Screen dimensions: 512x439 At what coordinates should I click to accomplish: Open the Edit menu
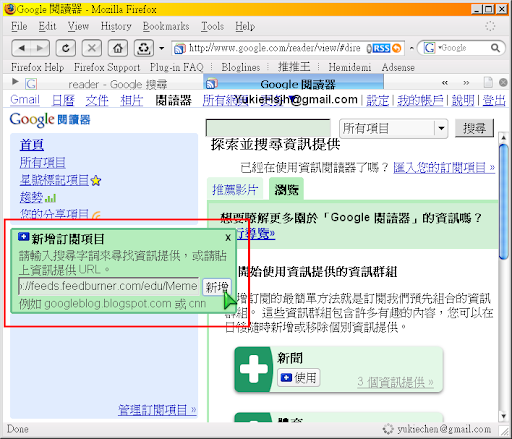(47, 26)
